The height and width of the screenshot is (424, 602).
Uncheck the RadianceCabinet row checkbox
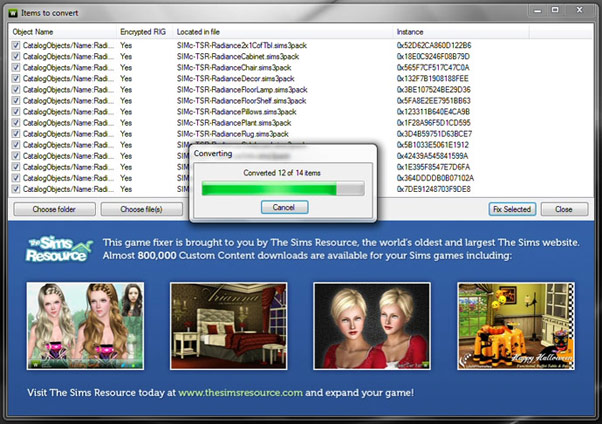(15, 57)
